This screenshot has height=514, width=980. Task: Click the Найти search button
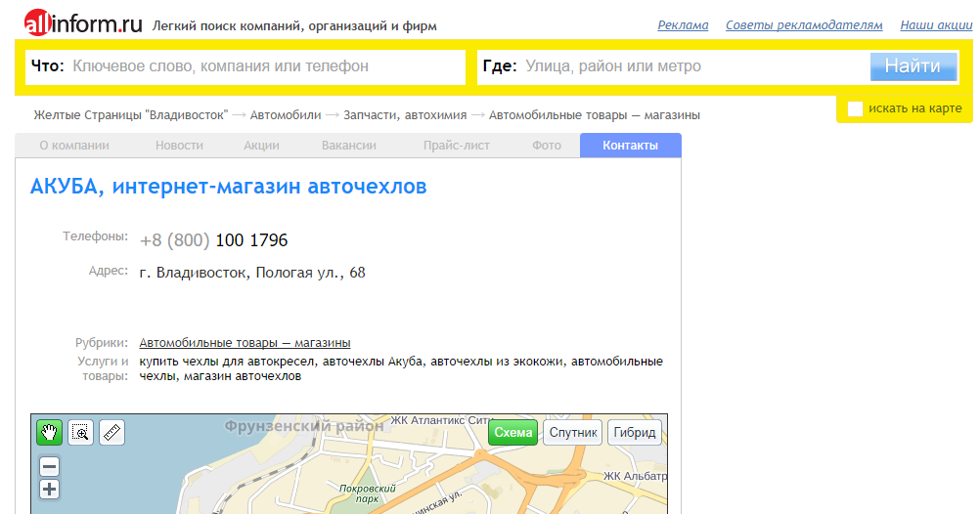[913, 66]
